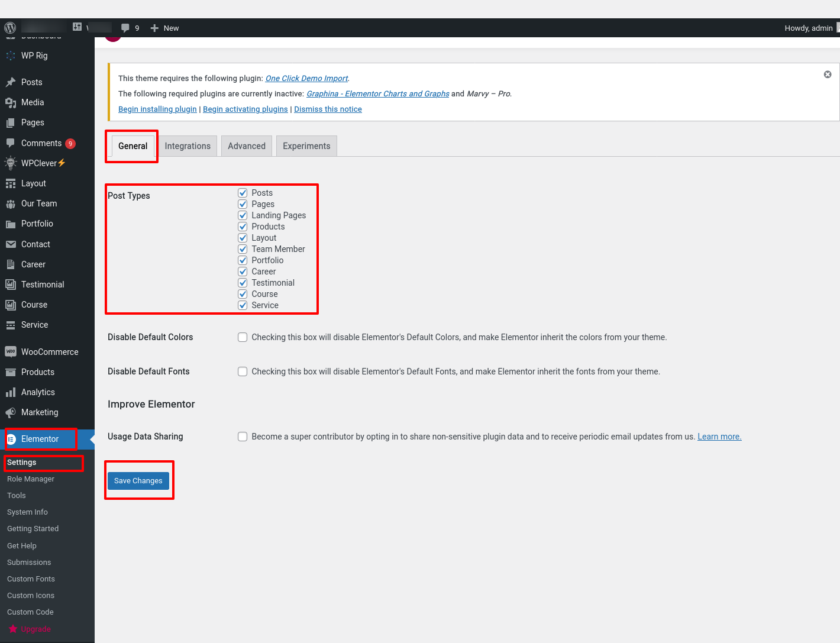Click the Testimonial sidebar icon
The width and height of the screenshot is (840, 643).
click(11, 285)
